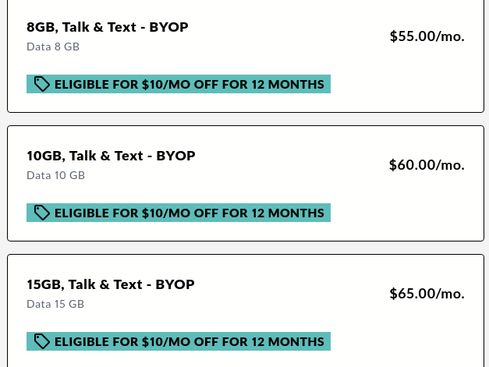This screenshot has height=367, width=489.
Task: Choose the 8GB plan card
Action: click(246, 56)
